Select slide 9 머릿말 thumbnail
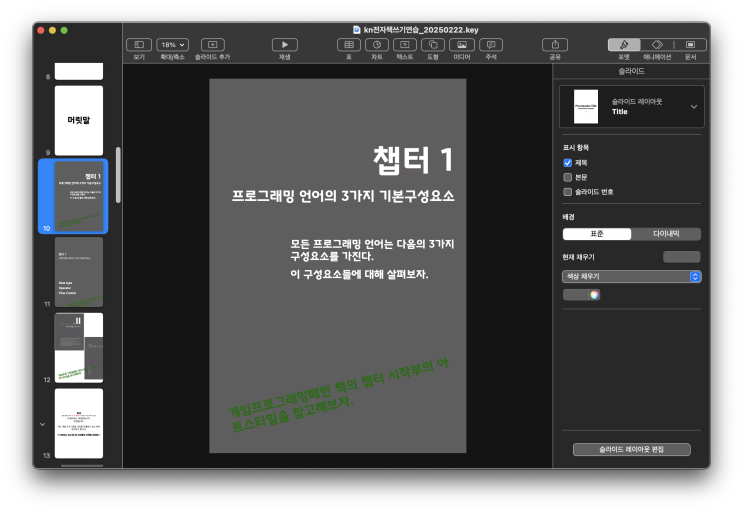743x512 pixels. click(79, 120)
